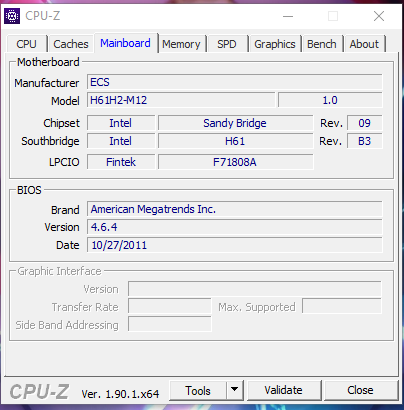Open the Caches tab
Screen dimensions: 404x410
coord(71,44)
